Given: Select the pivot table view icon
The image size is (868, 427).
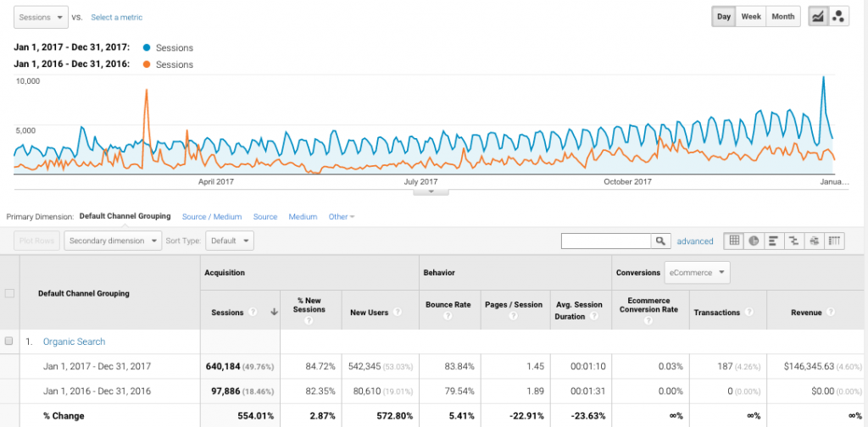Looking at the screenshot, I should (834, 241).
